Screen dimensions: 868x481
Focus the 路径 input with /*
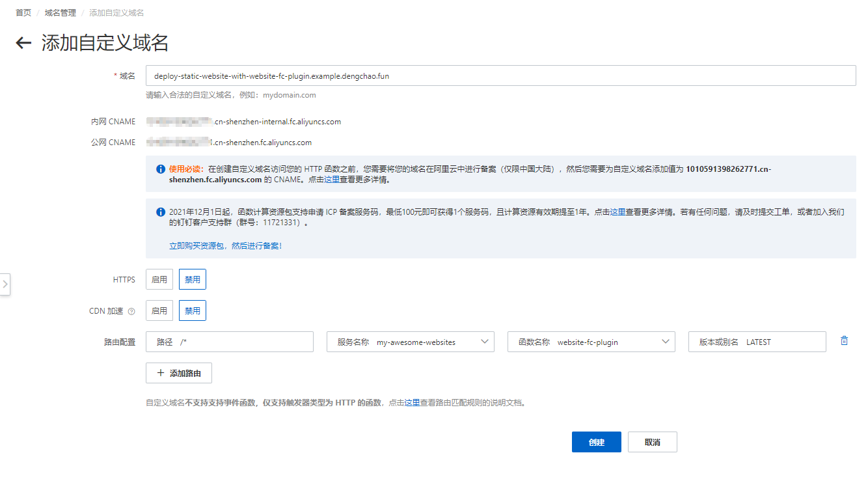(x=230, y=342)
